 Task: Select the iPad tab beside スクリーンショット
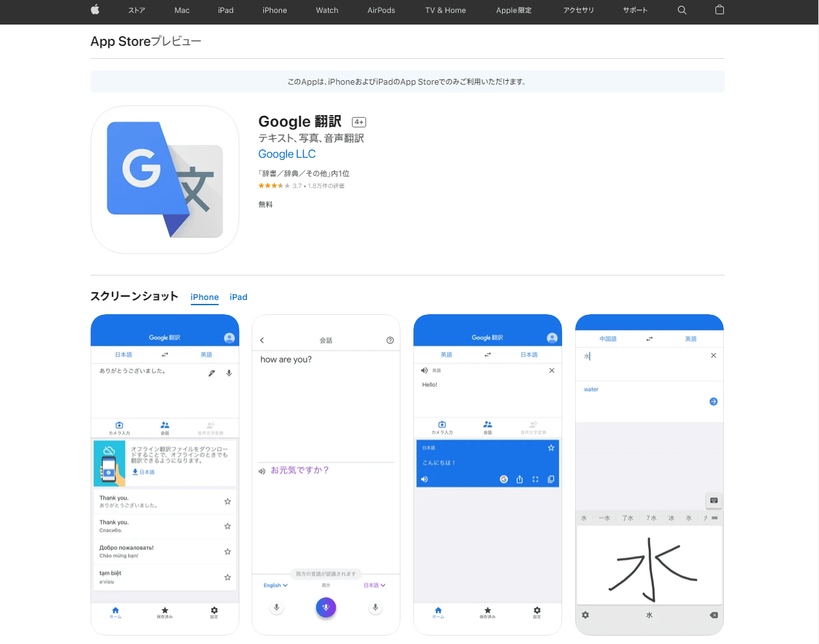point(239,297)
